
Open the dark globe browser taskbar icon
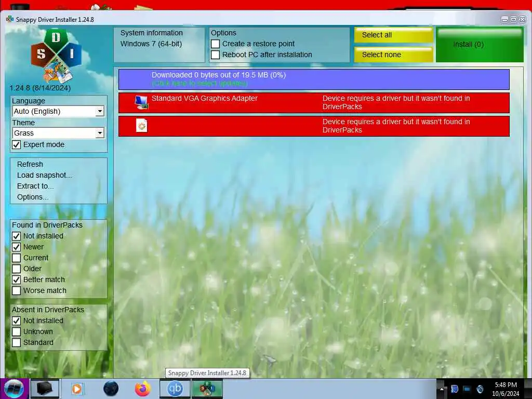pos(111,389)
